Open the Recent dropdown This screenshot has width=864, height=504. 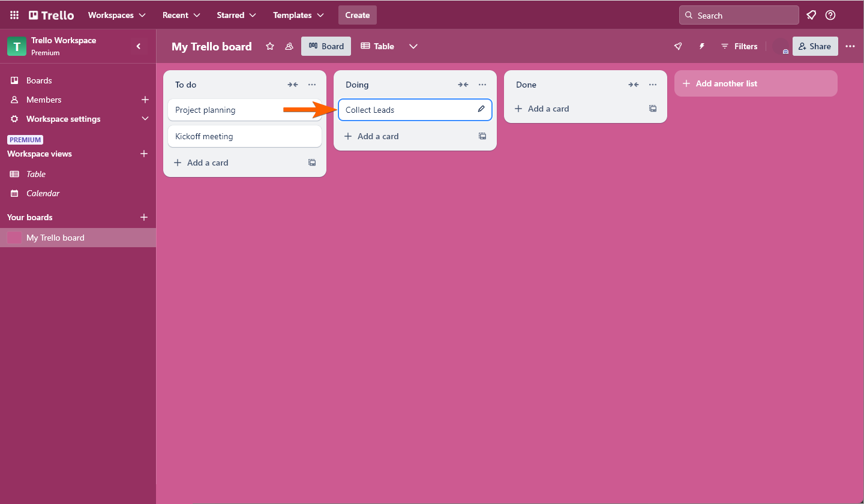point(181,15)
